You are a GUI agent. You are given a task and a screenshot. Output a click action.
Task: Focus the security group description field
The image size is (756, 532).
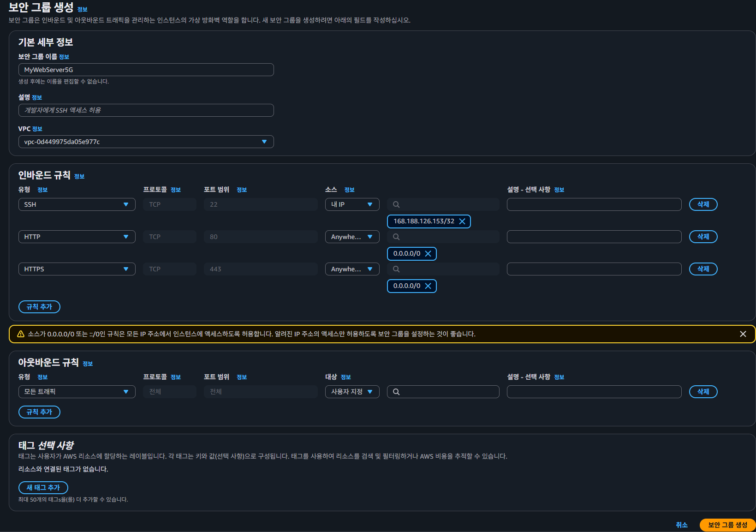pyautogui.click(x=146, y=110)
